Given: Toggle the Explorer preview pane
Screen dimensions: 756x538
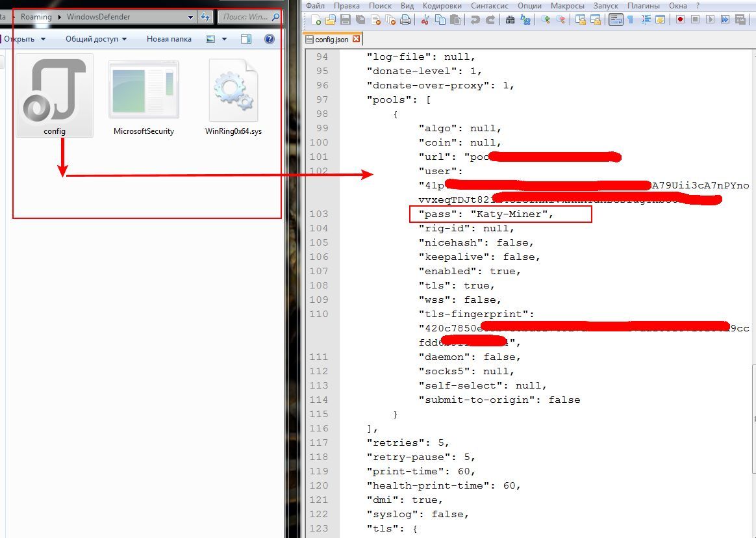Looking at the screenshot, I should pos(246,39).
